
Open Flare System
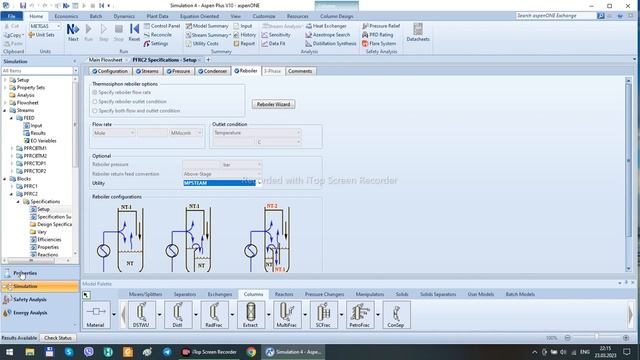coord(379,43)
